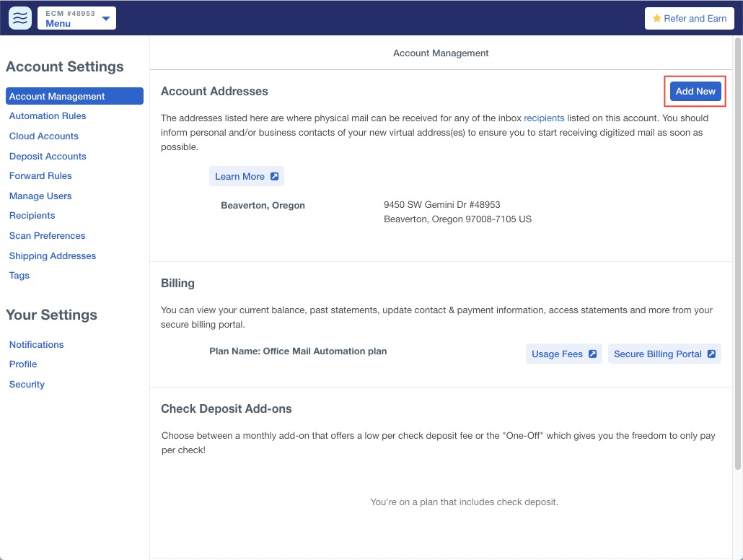The width and height of the screenshot is (743, 560).
Task: Click the Beaverton, Oregon 97008-7105 US line
Action: coord(457,219)
